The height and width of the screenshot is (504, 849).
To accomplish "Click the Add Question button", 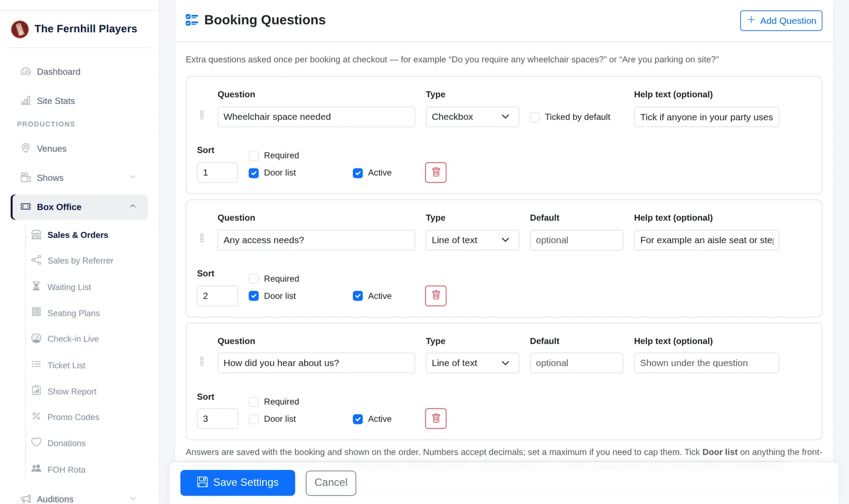I will pyautogui.click(x=781, y=21).
